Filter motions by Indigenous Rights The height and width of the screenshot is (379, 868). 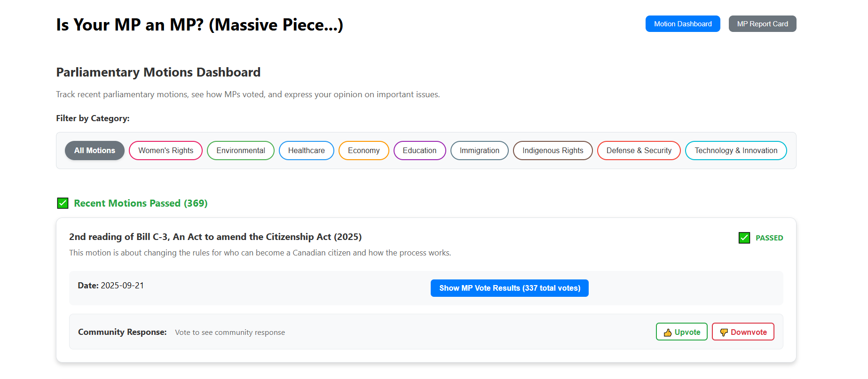click(552, 151)
